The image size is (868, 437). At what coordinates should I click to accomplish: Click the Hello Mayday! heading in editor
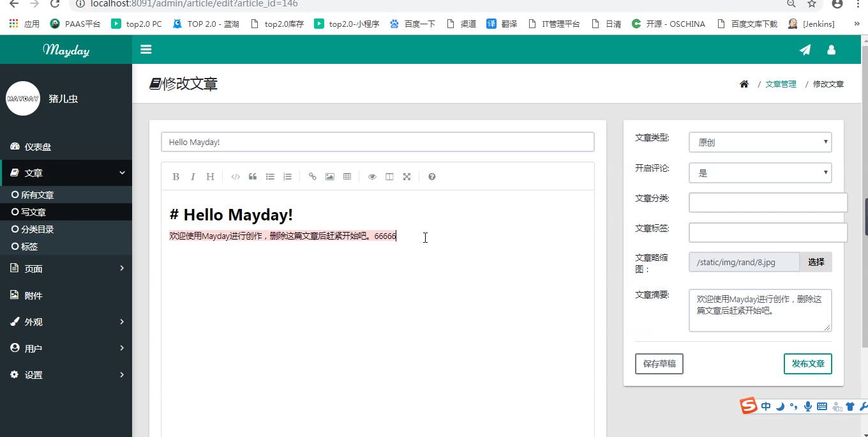[x=232, y=215]
